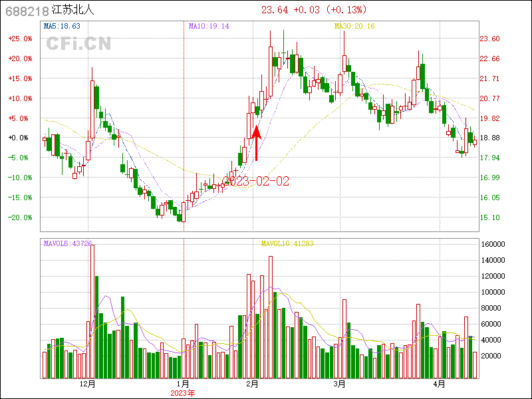Image resolution: width=532 pixels, height=399 pixels.
Task: Click the 160000 volume axis label
Action: [x=493, y=244]
